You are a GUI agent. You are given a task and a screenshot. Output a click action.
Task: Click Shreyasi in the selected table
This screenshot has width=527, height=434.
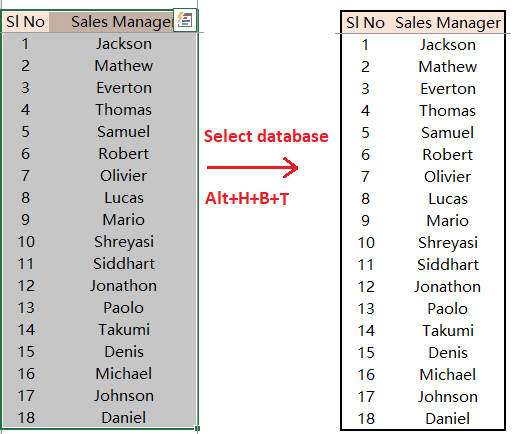click(124, 242)
